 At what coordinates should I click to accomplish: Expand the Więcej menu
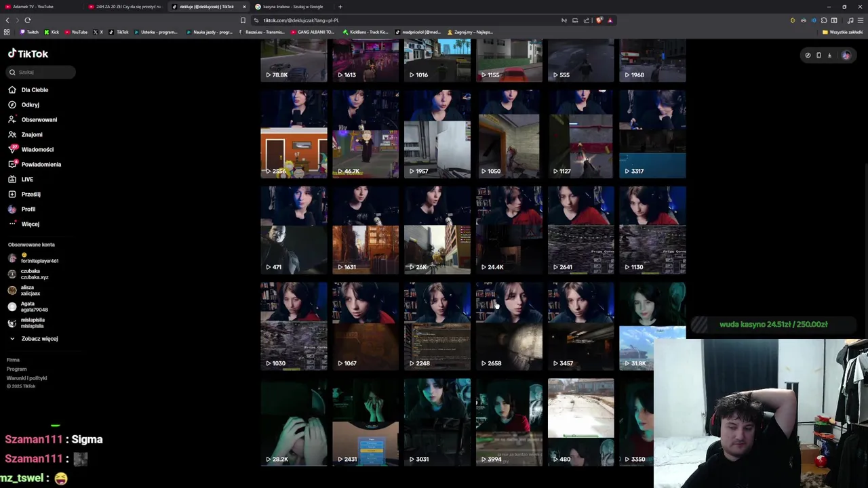click(24, 224)
